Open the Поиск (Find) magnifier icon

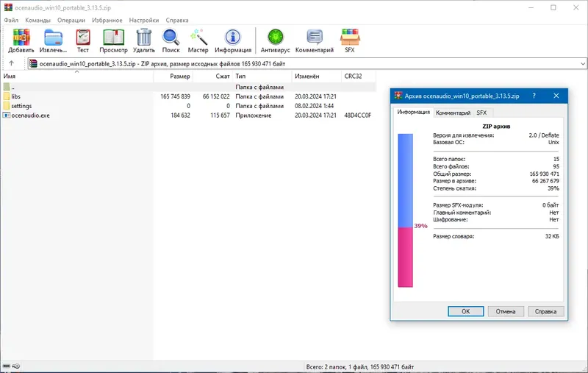(171, 40)
